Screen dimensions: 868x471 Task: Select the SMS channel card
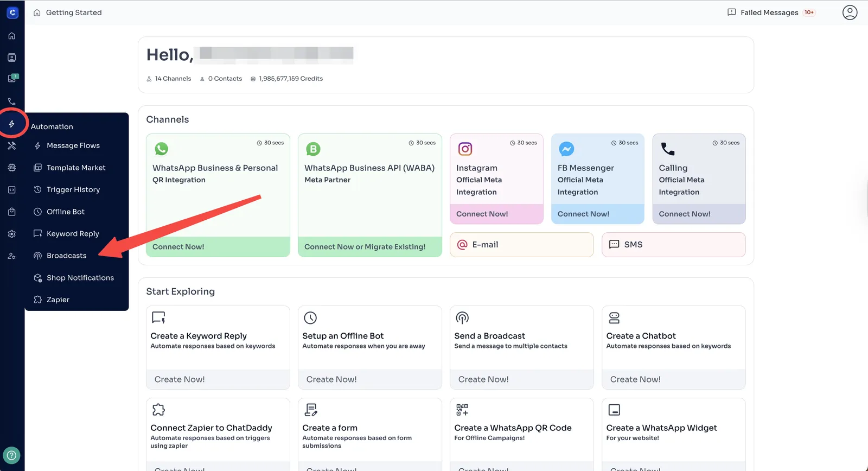pos(673,245)
